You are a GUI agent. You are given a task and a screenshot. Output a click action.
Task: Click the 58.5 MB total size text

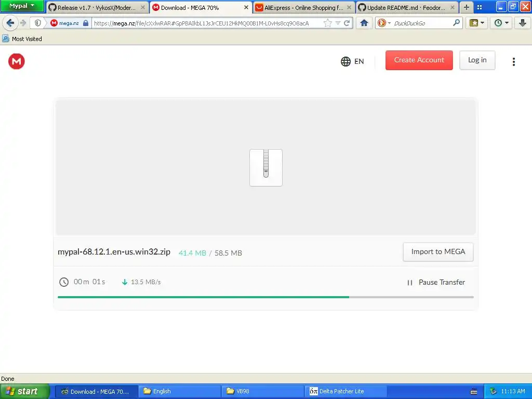[229, 253]
